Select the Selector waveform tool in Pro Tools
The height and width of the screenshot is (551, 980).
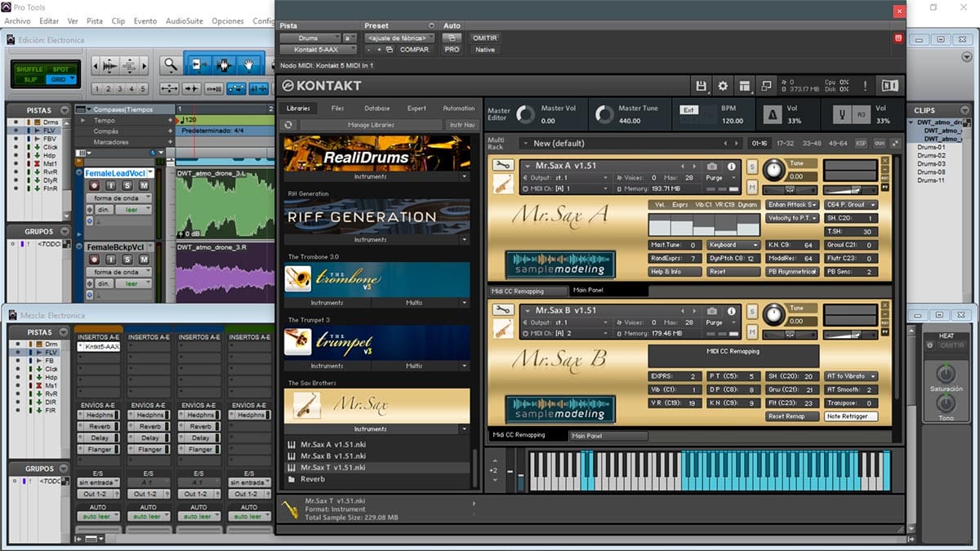[x=225, y=64]
